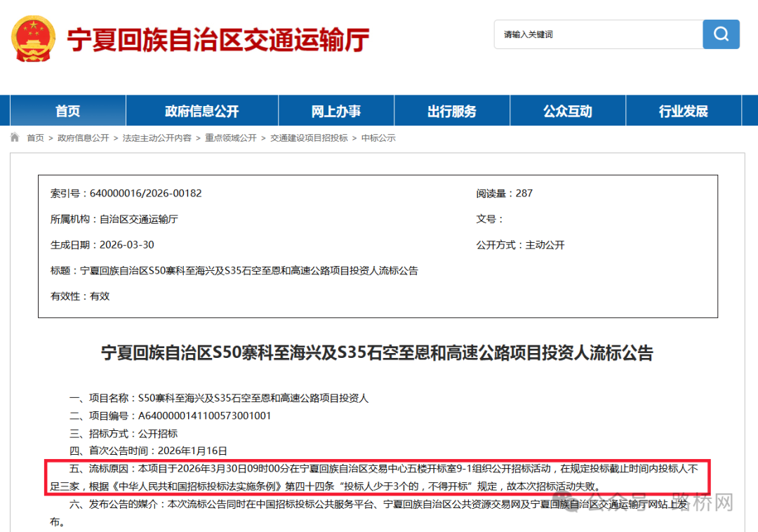Screen dimensions: 758x532
Task: Open the 网上办事 navigation menu
Action: click(337, 110)
